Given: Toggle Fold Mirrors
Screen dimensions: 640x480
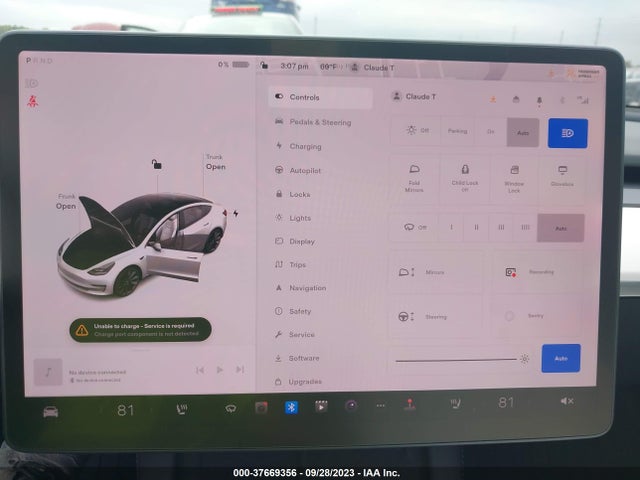Looking at the screenshot, I should click(414, 178).
